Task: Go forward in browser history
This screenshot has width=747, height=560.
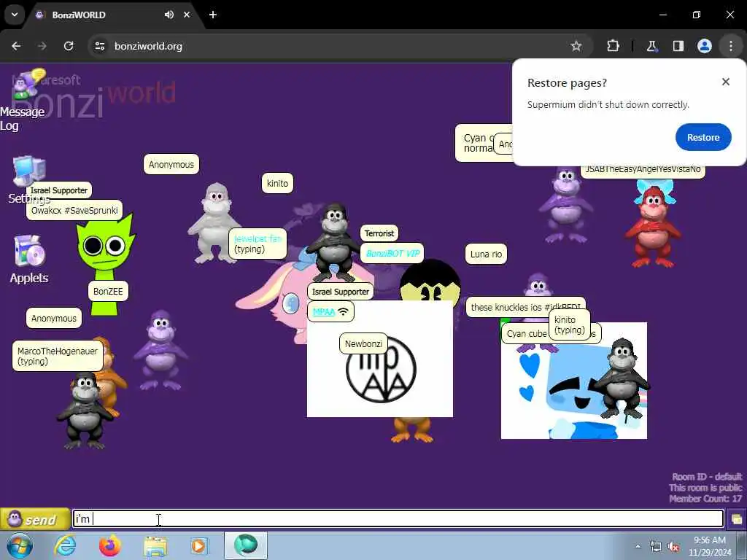Action: click(x=42, y=46)
